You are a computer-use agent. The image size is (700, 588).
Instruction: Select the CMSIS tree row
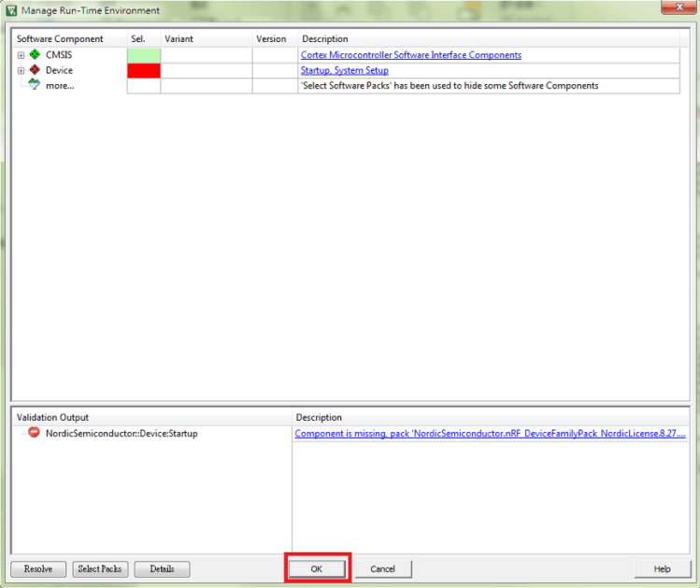click(59, 55)
